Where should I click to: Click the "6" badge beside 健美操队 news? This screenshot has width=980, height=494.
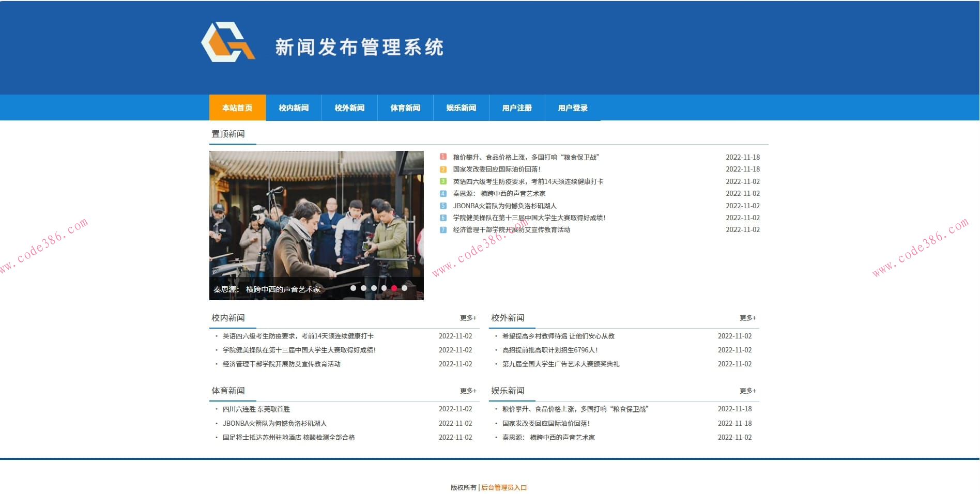click(x=443, y=218)
